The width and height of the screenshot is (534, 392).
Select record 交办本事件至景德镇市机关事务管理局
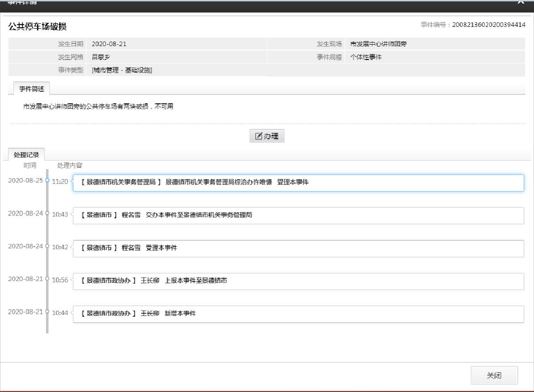tap(298, 215)
